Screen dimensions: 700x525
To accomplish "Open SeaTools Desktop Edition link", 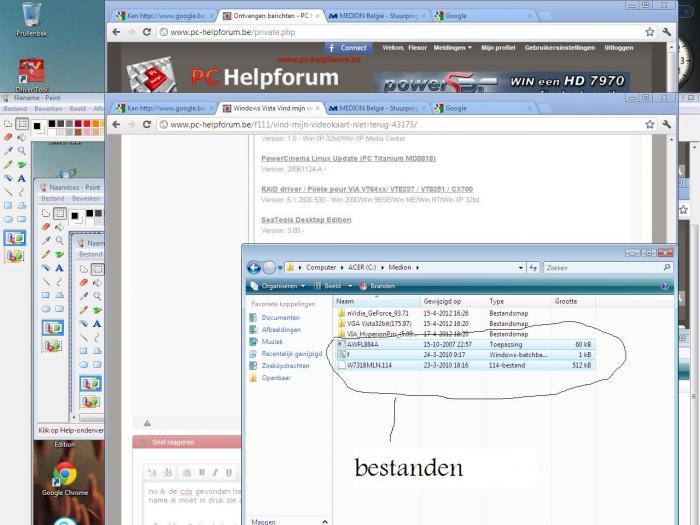I will pos(306,220).
